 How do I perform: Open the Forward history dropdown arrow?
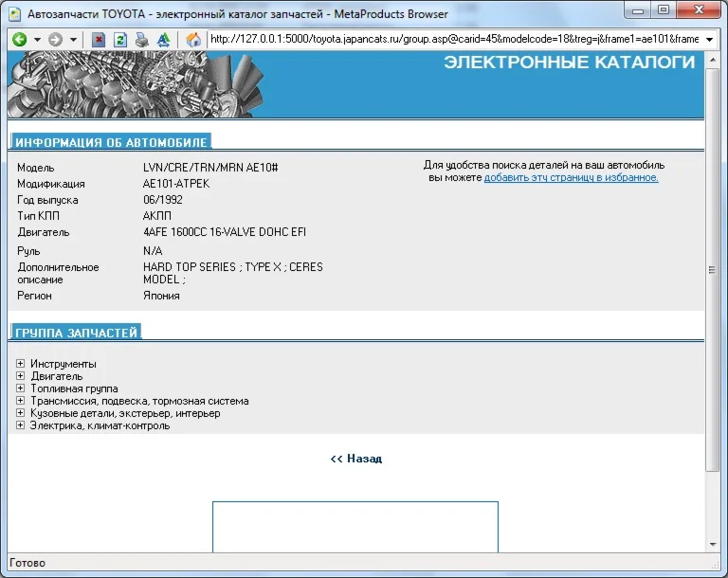pyautogui.click(x=73, y=40)
